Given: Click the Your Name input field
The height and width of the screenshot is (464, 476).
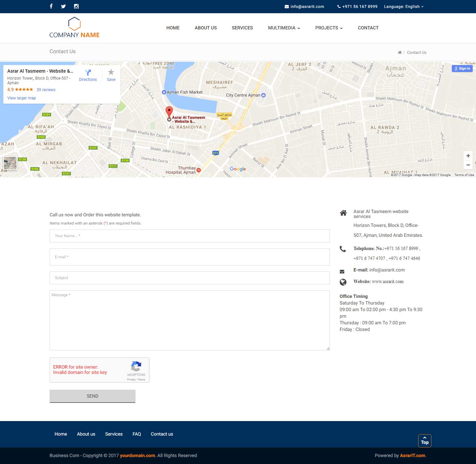Looking at the screenshot, I should click(x=190, y=236).
